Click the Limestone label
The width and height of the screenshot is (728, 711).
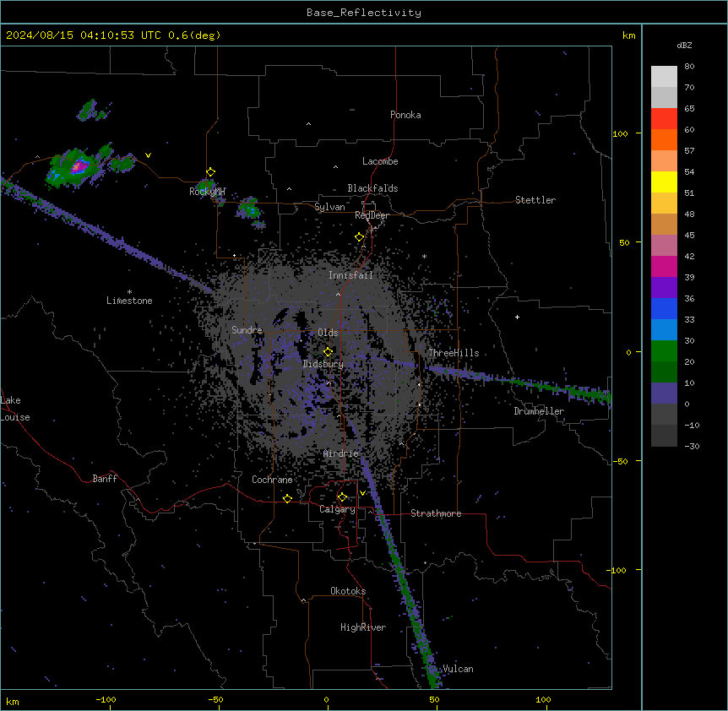[129, 301]
